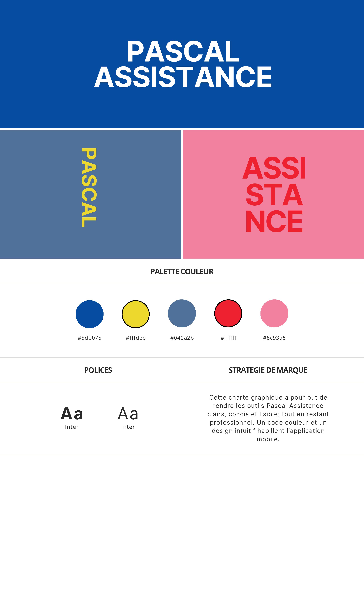The width and height of the screenshot is (364, 615).
Task: Click the light Aa Inter font sample
Action: [x=128, y=418]
